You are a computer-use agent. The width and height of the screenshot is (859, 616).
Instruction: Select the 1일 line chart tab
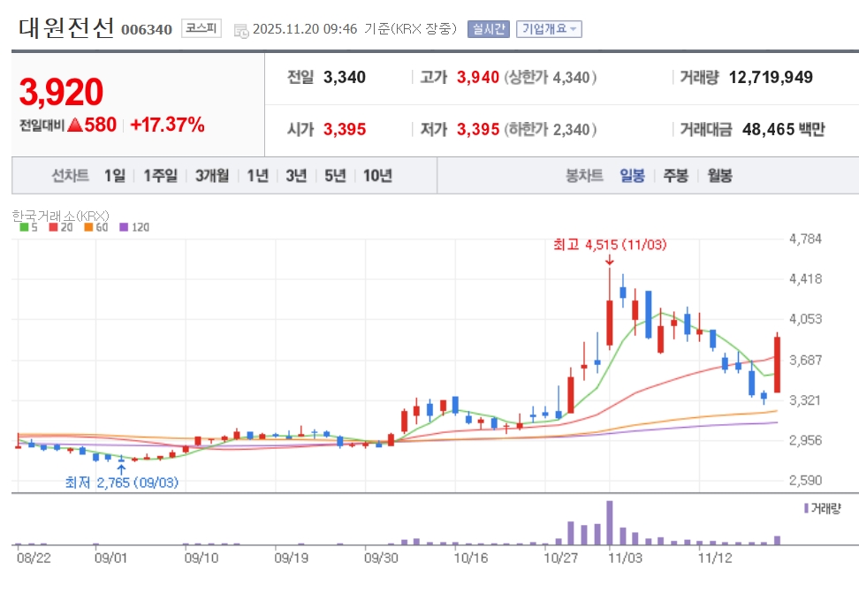[x=114, y=176]
